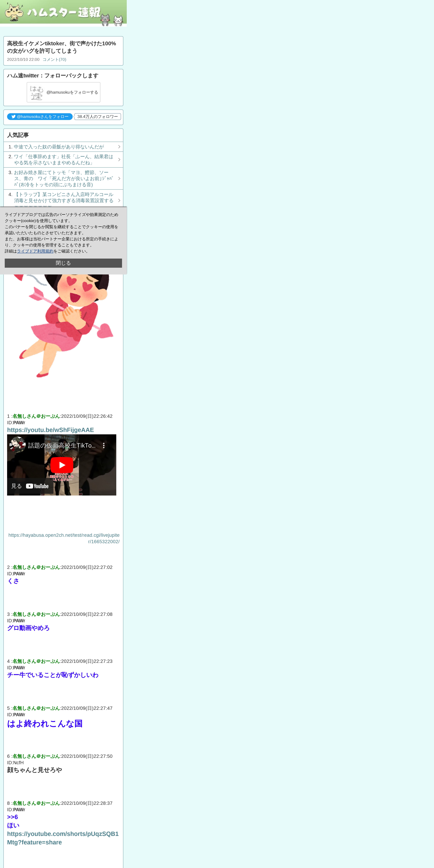Viewport: 434px width, 868px height.
Task: Click the ほい text in comment 8
Action: tap(13, 826)
